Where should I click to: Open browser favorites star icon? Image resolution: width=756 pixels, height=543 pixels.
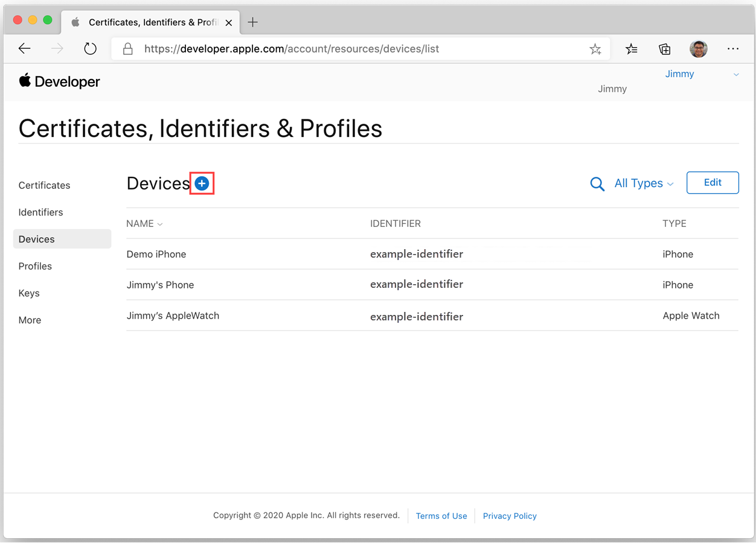595,49
